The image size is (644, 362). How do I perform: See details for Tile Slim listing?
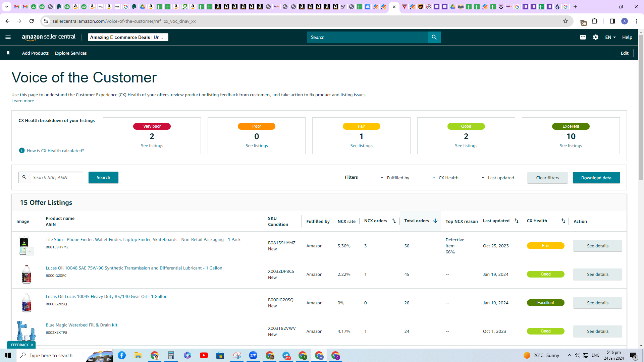(x=597, y=246)
